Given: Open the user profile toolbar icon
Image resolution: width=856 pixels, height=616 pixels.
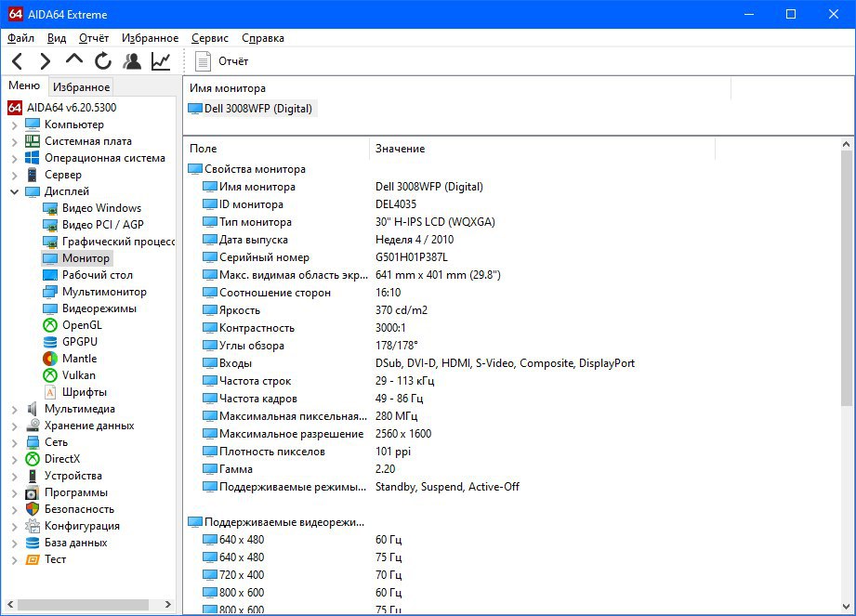Looking at the screenshot, I should coord(132,61).
